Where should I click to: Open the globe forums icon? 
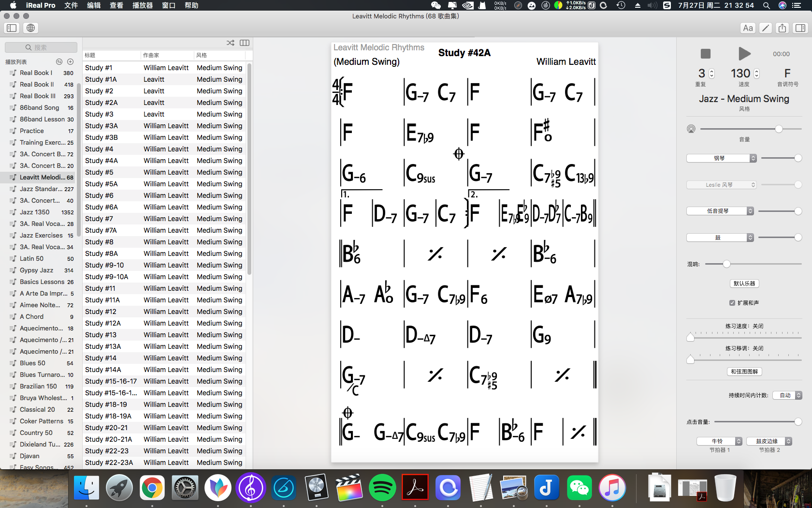coord(30,28)
